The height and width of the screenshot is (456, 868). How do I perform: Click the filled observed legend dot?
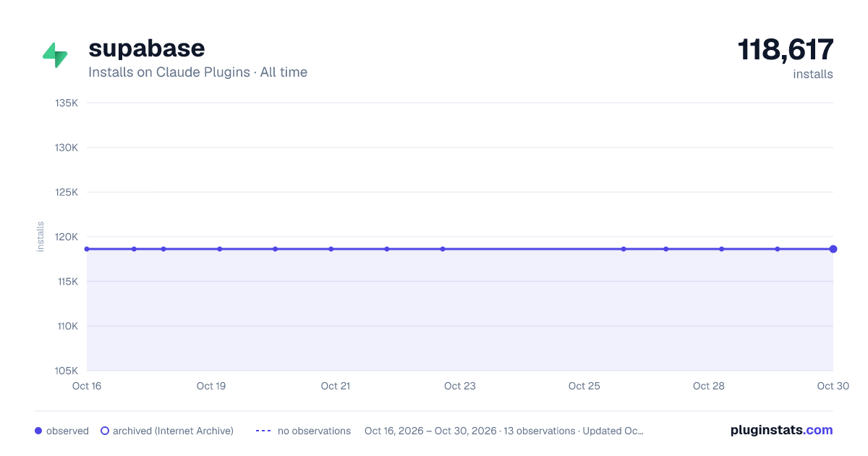click(38, 431)
